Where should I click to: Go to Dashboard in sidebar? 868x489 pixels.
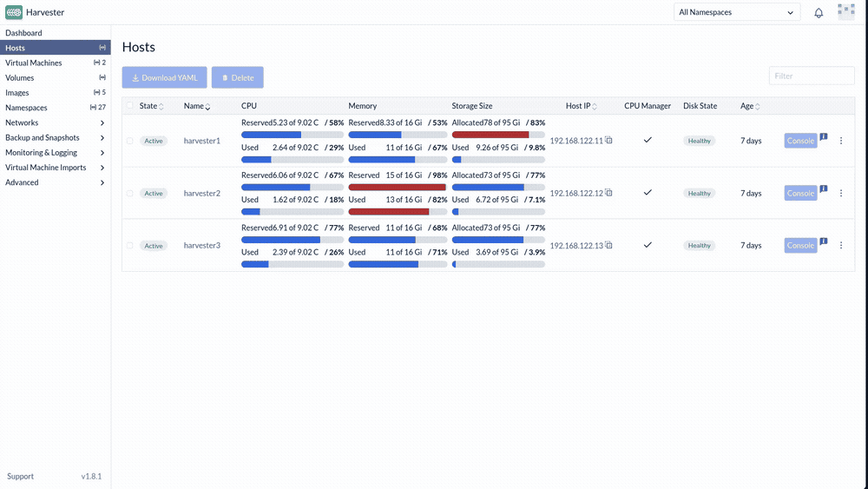23,33
